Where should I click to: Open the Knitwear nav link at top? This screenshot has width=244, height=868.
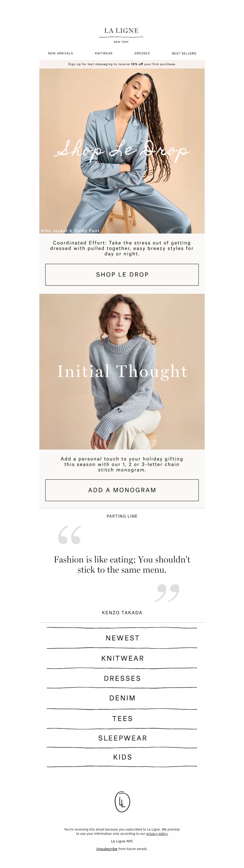pyautogui.click(x=104, y=53)
